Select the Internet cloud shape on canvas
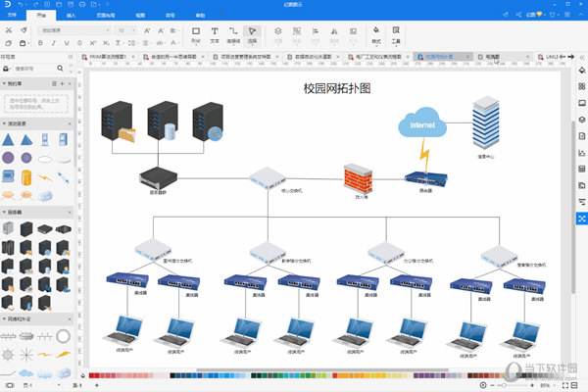Screen dimensions: 588x392 pos(422,122)
